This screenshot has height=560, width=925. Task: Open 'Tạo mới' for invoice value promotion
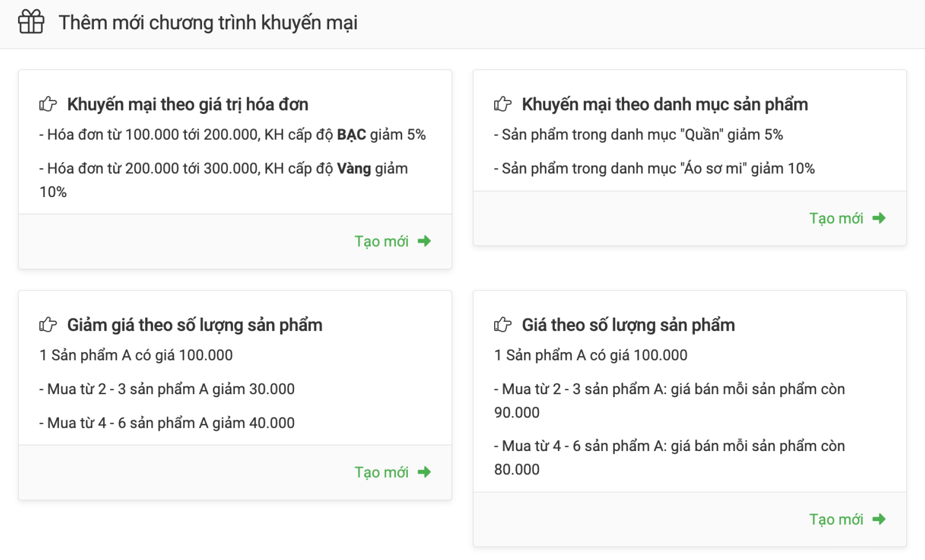click(381, 240)
